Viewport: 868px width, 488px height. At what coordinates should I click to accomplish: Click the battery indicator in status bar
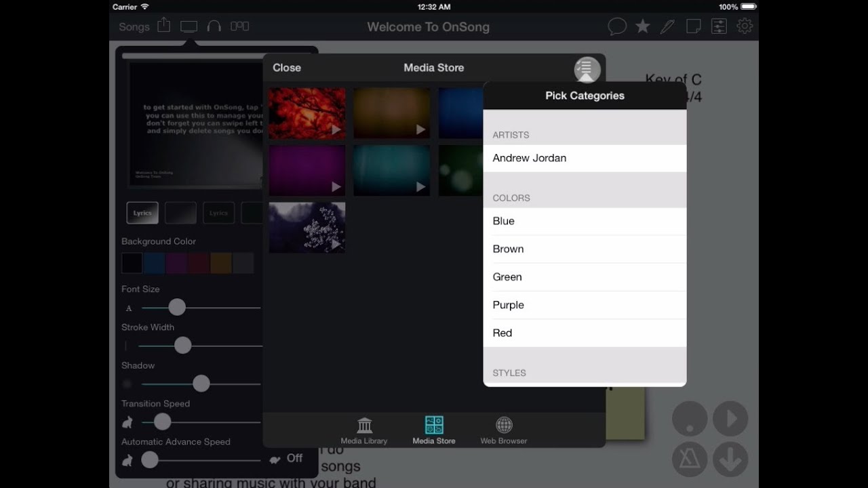748,7
